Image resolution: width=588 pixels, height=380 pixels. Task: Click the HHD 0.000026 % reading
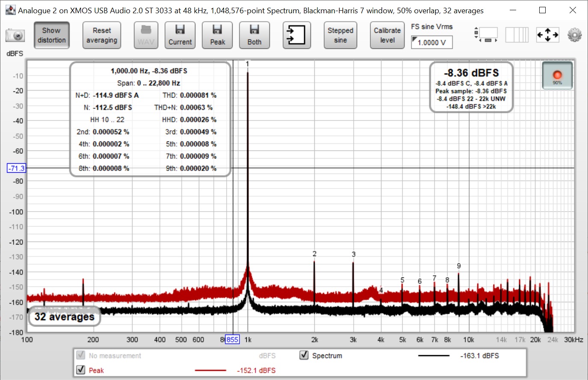pos(189,120)
